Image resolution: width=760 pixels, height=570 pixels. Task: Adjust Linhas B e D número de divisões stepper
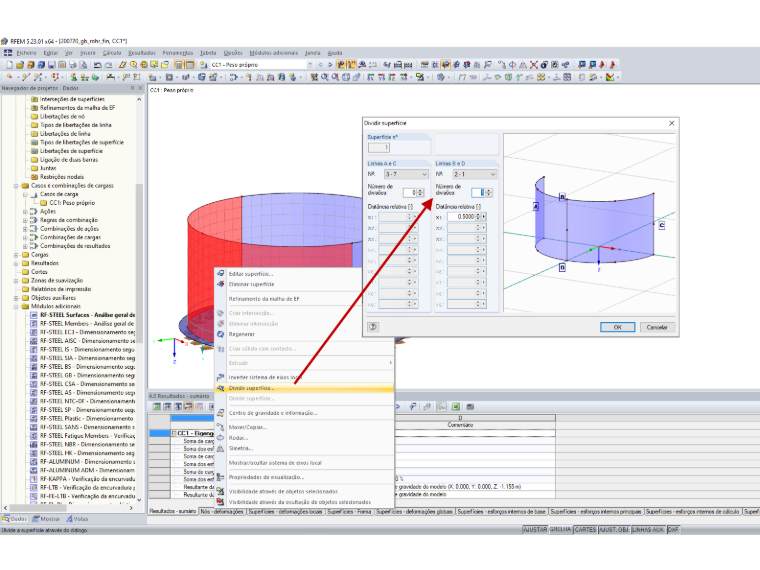[489, 192]
